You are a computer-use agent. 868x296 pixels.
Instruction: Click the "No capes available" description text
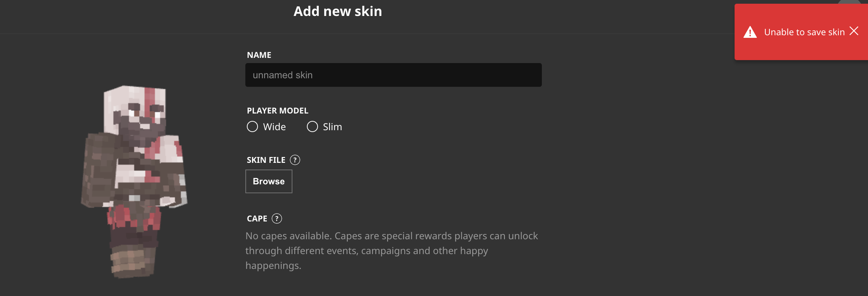(x=391, y=251)
